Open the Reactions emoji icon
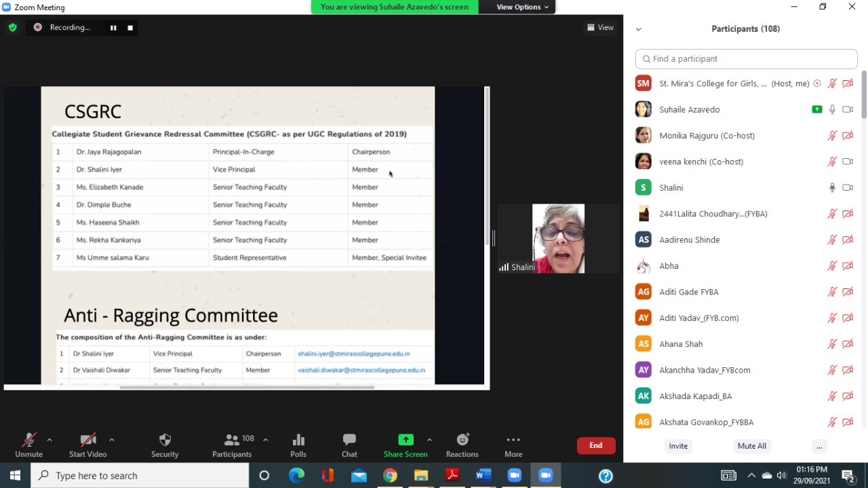 point(462,440)
